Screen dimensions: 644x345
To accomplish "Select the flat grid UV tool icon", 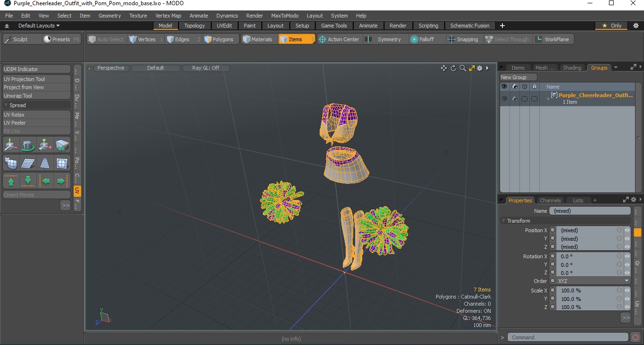I will click(x=28, y=163).
